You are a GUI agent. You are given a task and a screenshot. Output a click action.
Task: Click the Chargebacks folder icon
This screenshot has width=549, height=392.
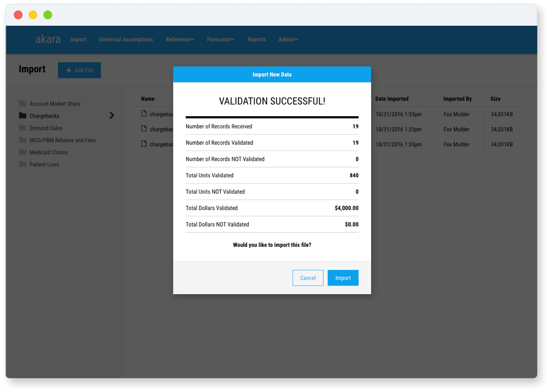[23, 115]
